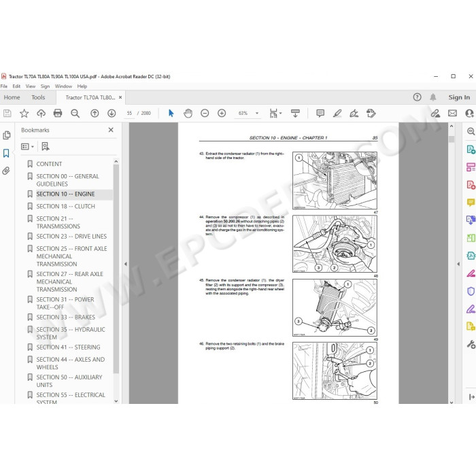Viewport: 476px width, 476px height.
Task: Open SECTION 50 -- AUXILIARY UNITS bookmark
Action: [69, 381]
